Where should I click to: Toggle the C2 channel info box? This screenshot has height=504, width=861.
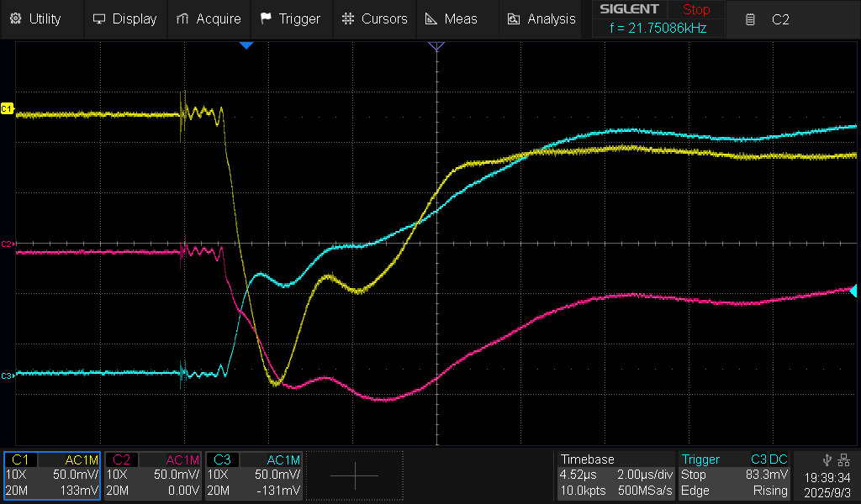pos(153,475)
